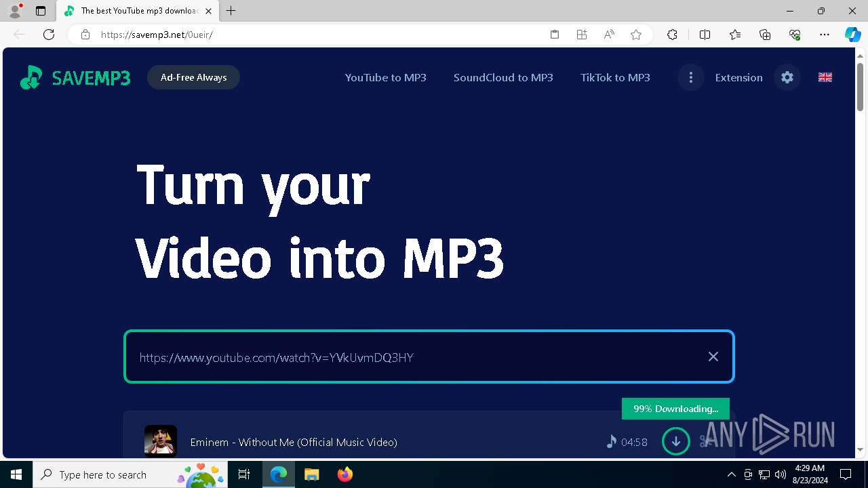Close the SaveMP3 browser tab
This screenshot has width=868, height=488.
[x=208, y=11]
